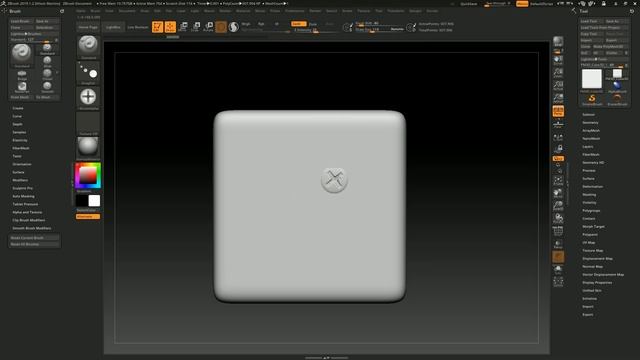640x360 pixels.
Task: Click the AAHalf icon on right shelf
Action: pos(558,98)
